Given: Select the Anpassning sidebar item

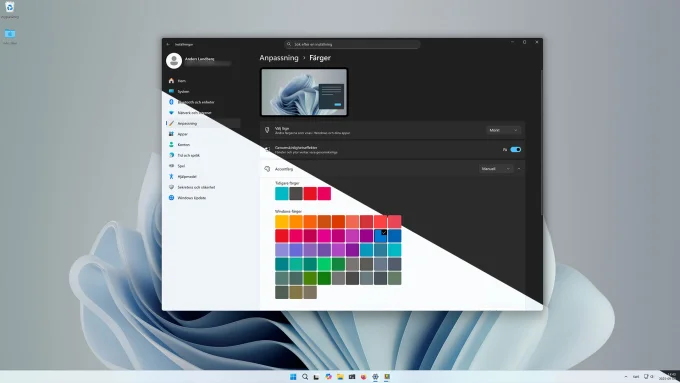Looking at the screenshot, I should point(203,123).
